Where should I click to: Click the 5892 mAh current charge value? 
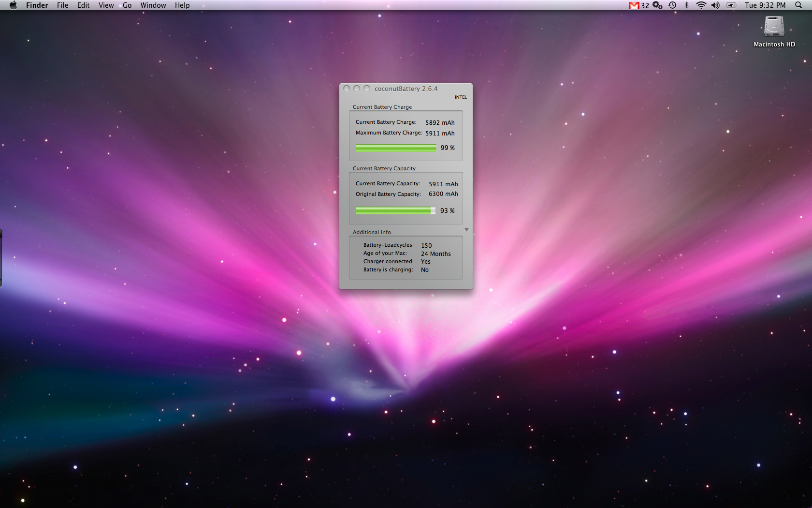(440, 123)
